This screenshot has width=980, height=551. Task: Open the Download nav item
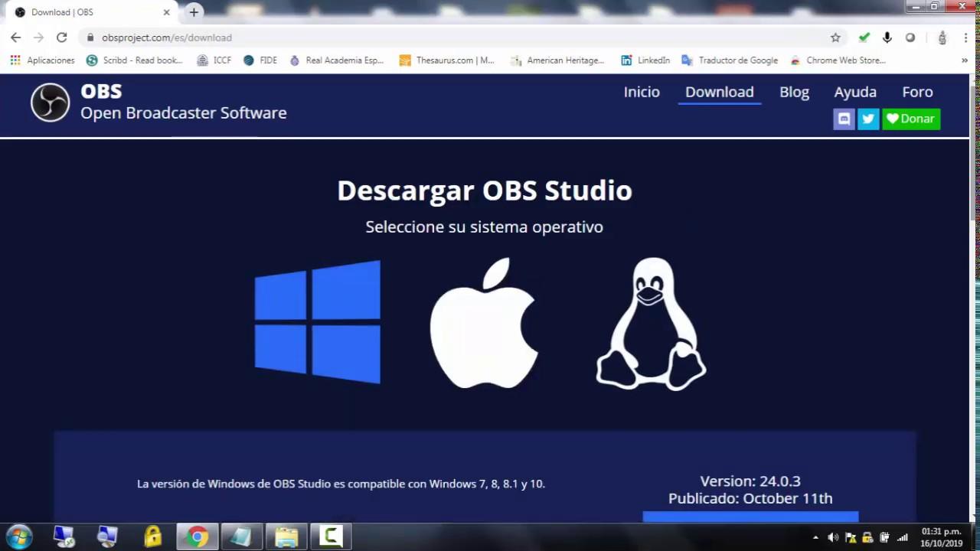pos(720,92)
